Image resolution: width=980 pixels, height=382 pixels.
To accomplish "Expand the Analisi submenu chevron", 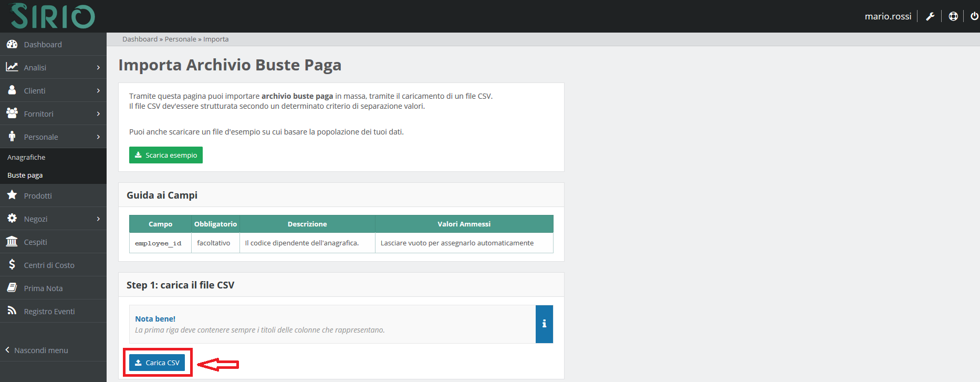I will [x=98, y=68].
